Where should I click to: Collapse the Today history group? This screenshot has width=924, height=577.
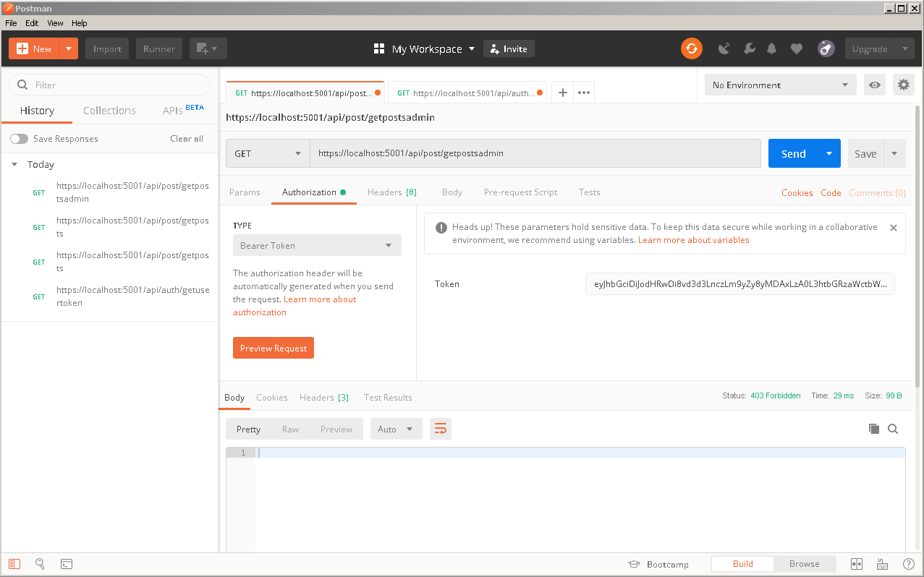click(x=14, y=164)
